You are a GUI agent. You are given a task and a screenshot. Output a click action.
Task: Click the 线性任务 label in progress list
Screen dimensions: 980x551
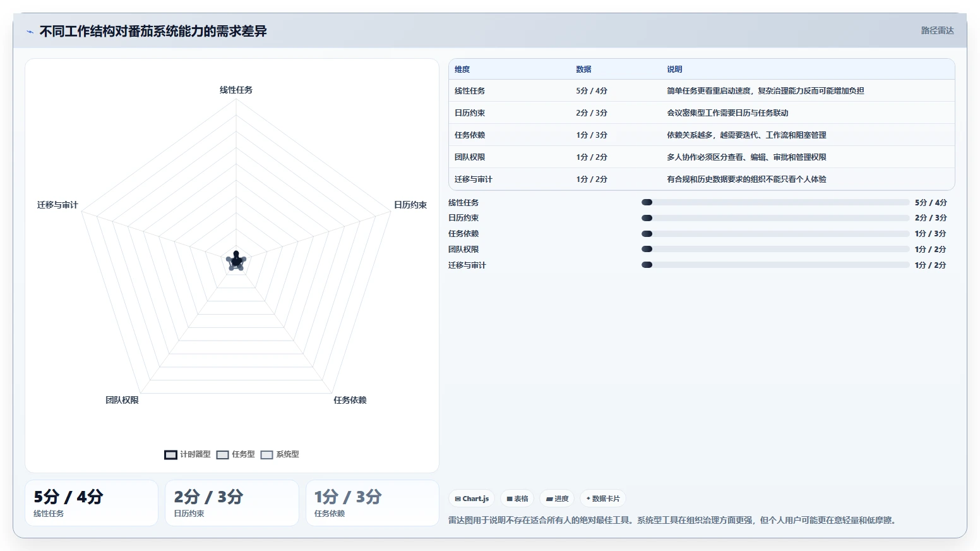(x=463, y=203)
